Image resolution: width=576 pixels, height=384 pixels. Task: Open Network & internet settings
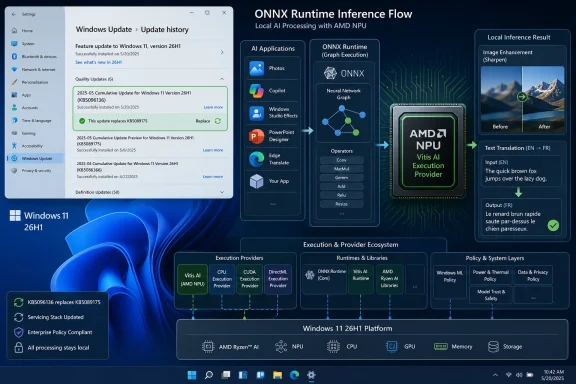pos(34,69)
